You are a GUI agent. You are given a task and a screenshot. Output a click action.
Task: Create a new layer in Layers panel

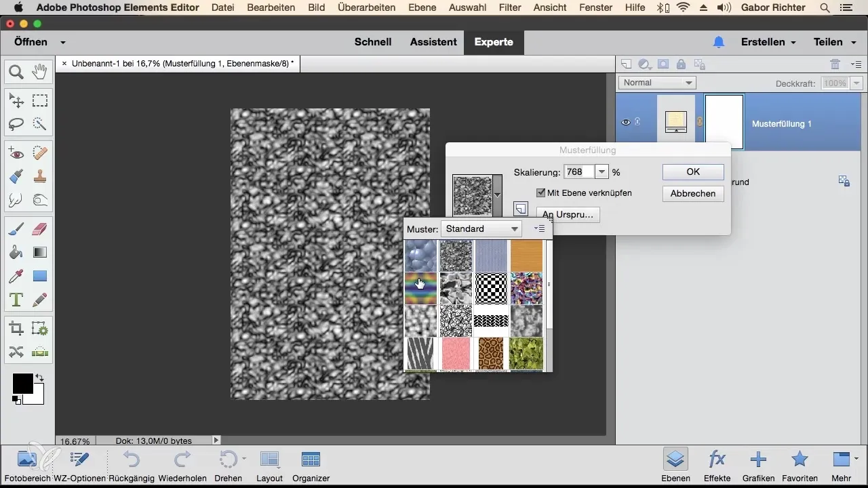coord(626,64)
